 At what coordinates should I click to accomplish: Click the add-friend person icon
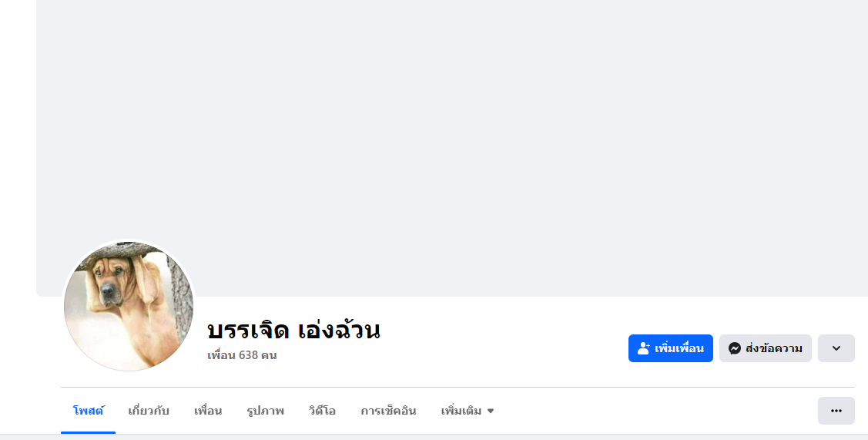coord(644,348)
